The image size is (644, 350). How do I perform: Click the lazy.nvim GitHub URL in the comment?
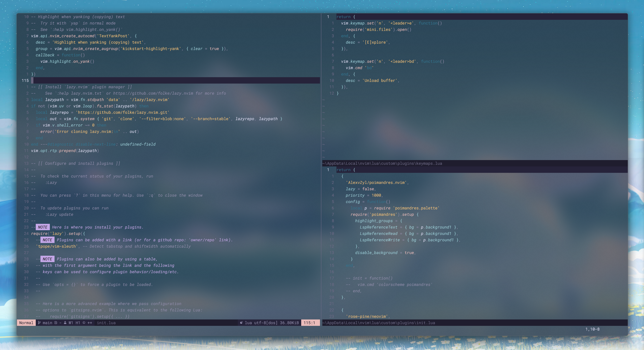click(153, 93)
